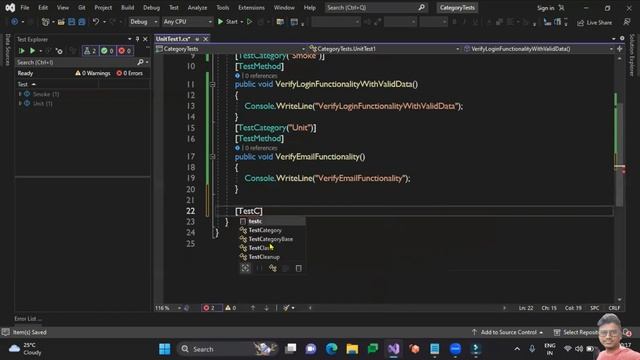Open the Error List tab
Screen dimensions: 640x360
click(x=28, y=318)
